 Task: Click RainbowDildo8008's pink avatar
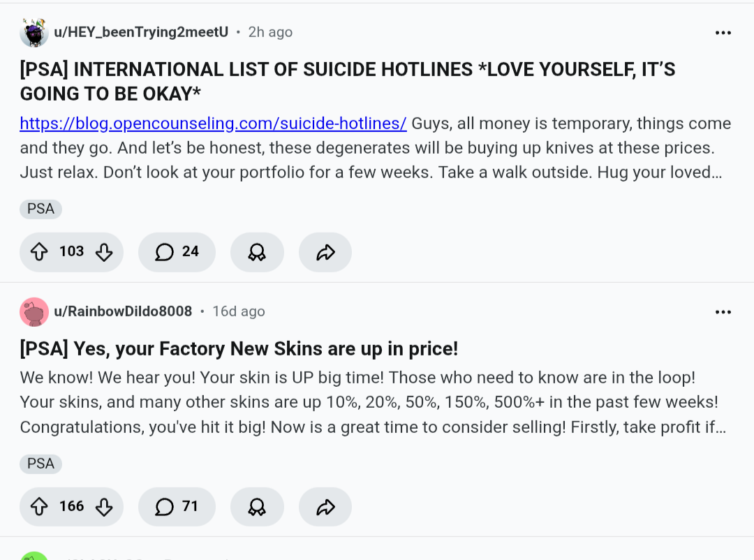click(34, 311)
